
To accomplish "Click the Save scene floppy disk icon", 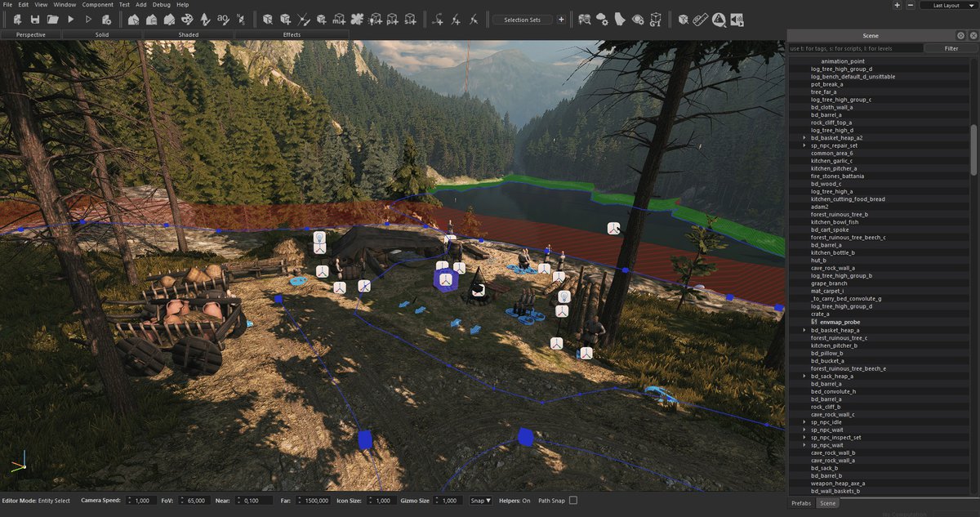I will pyautogui.click(x=34, y=19).
